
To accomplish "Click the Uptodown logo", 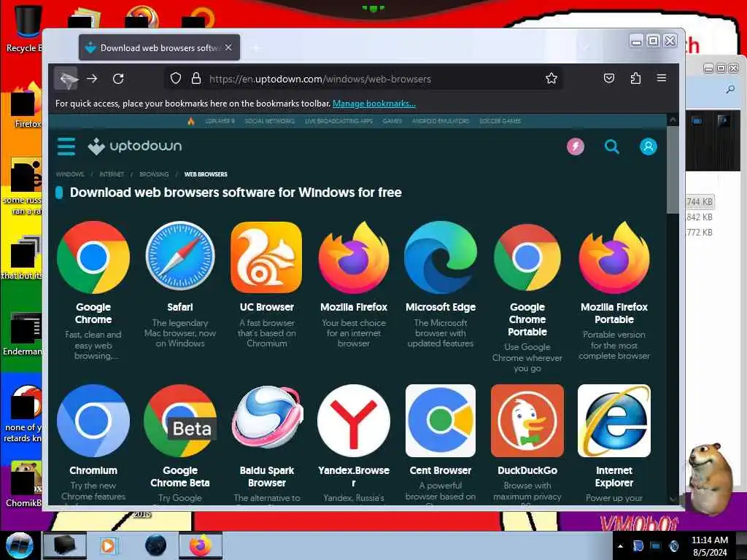I will point(135,146).
